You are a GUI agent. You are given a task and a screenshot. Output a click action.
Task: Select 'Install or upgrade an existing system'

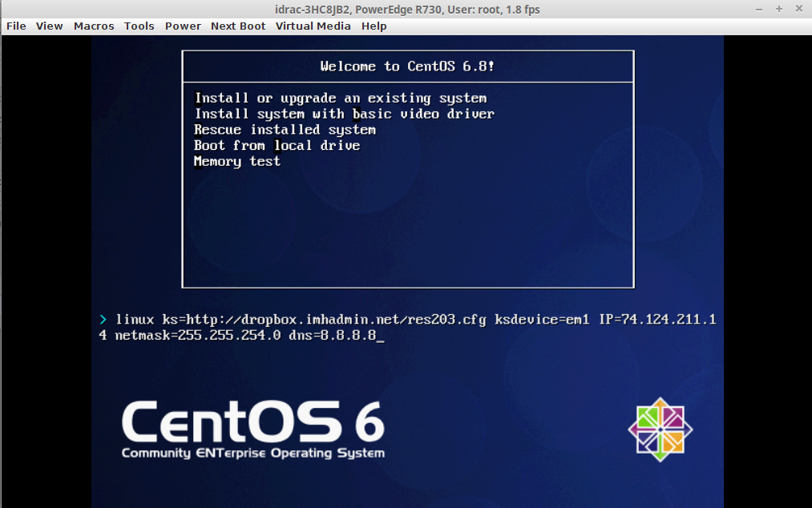click(x=341, y=99)
